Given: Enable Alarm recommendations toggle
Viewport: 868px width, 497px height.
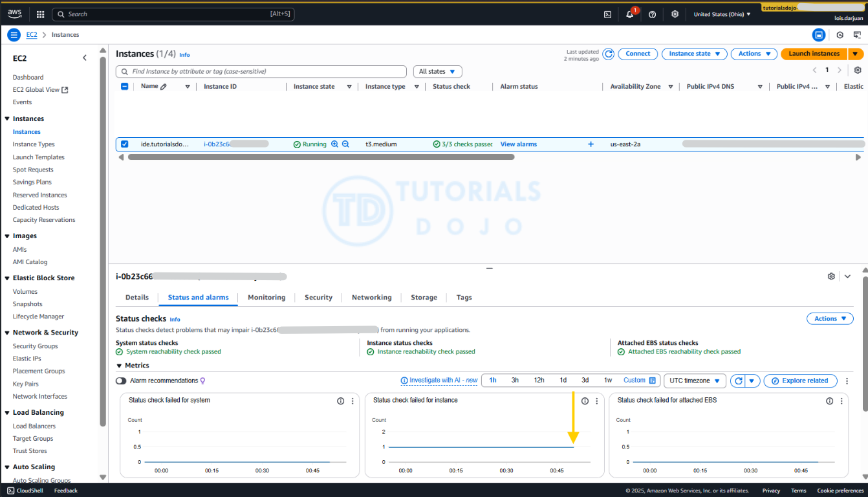Looking at the screenshot, I should [x=121, y=381].
